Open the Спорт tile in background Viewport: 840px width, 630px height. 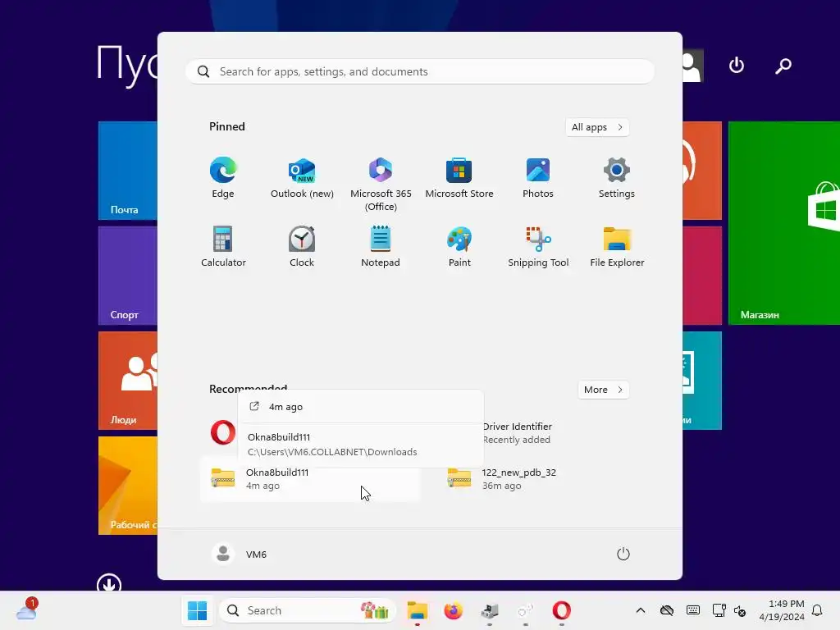[127, 276]
